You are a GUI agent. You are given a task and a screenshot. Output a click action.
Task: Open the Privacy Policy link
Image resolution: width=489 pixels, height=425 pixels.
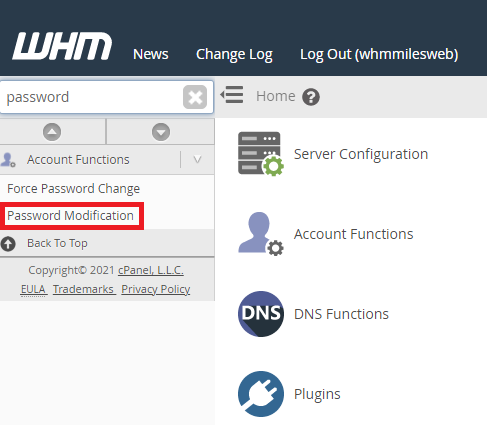point(156,289)
